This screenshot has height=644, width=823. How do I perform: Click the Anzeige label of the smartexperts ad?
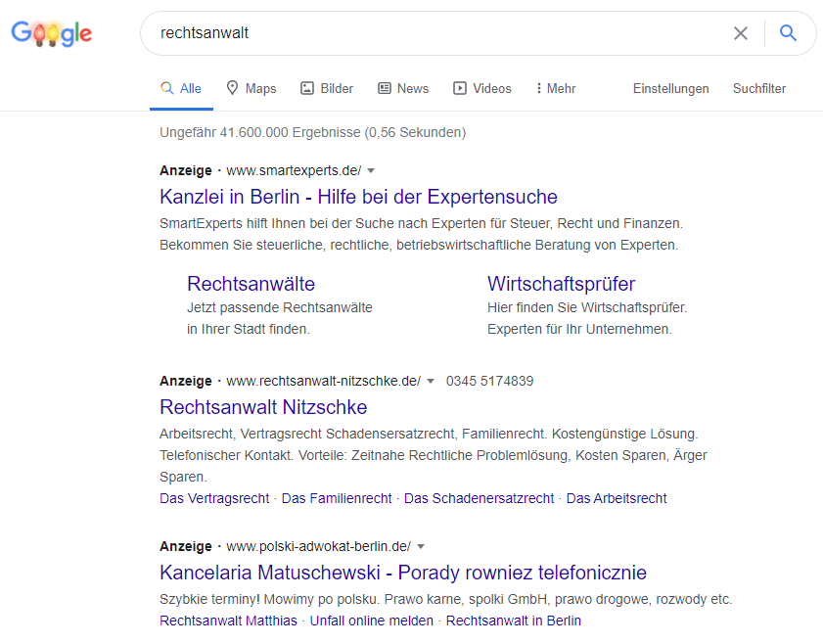click(186, 170)
